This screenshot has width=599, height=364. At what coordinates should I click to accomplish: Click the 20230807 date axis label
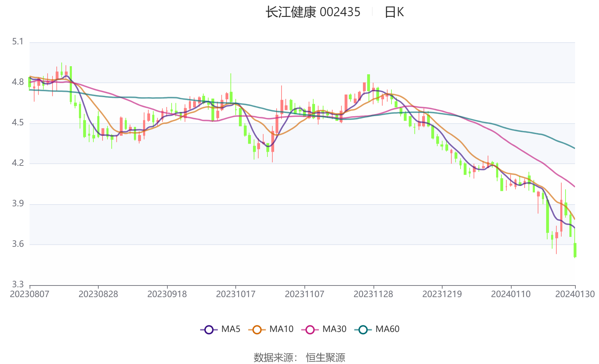click(30, 294)
